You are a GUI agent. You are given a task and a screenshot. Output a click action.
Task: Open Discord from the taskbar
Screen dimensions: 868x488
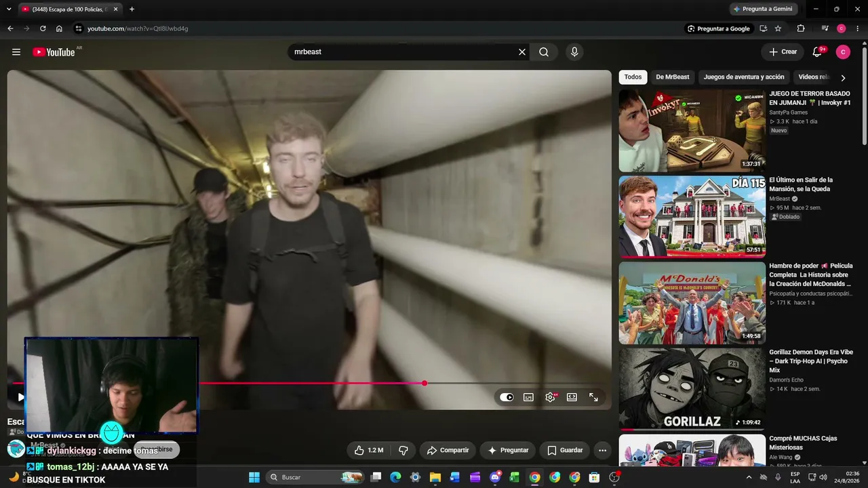click(495, 477)
